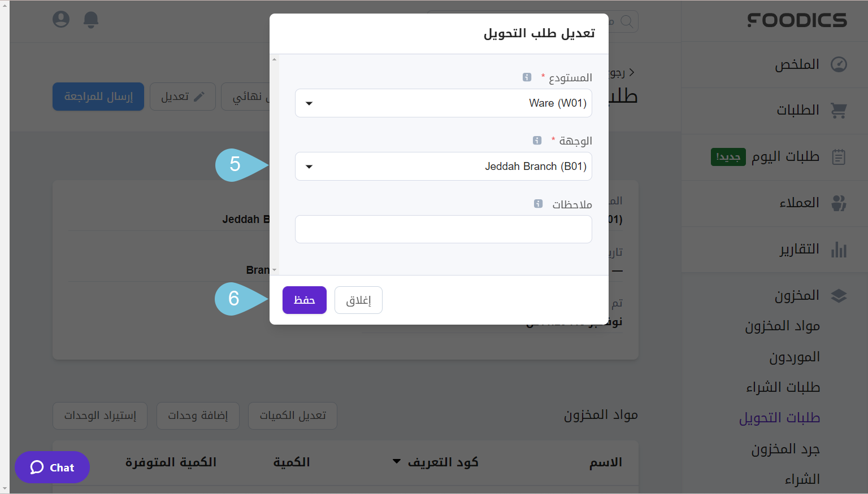Open the notifications bell icon
The image size is (868, 494).
click(x=91, y=20)
